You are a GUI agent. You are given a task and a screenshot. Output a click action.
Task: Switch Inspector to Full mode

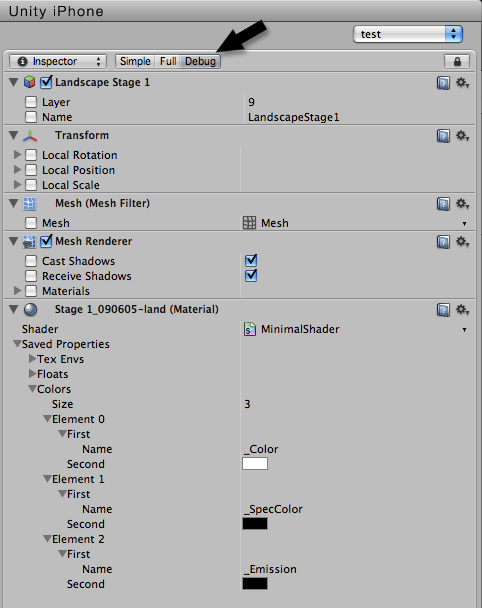coord(168,61)
